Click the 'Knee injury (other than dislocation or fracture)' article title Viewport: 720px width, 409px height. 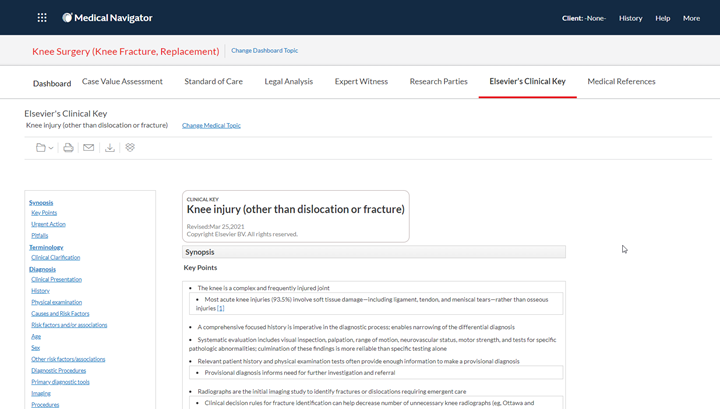[295, 209]
